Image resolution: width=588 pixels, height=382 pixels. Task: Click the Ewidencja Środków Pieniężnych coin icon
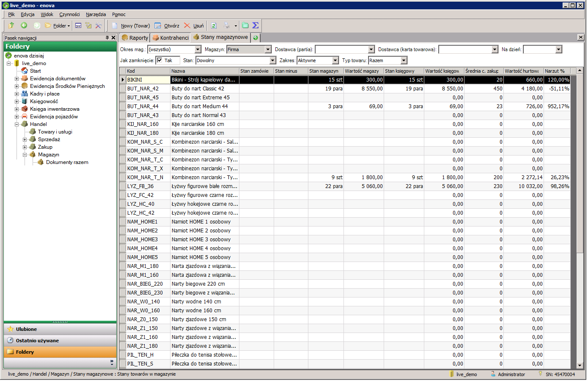[x=25, y=86]
